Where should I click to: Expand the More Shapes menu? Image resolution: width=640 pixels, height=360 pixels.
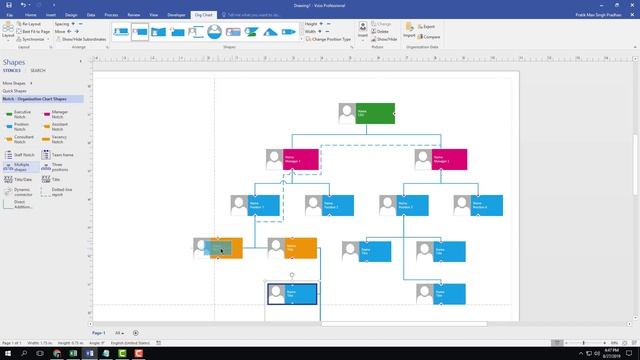(x=18, y=83)
